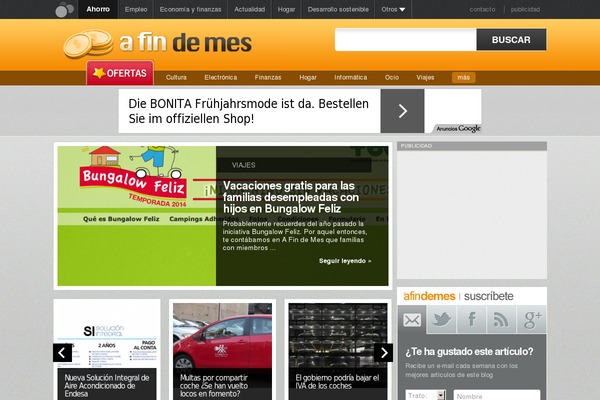Screen dimensions: 600x400
Task: Open the Hogar top menu item
Action: (x=286, y=9)
